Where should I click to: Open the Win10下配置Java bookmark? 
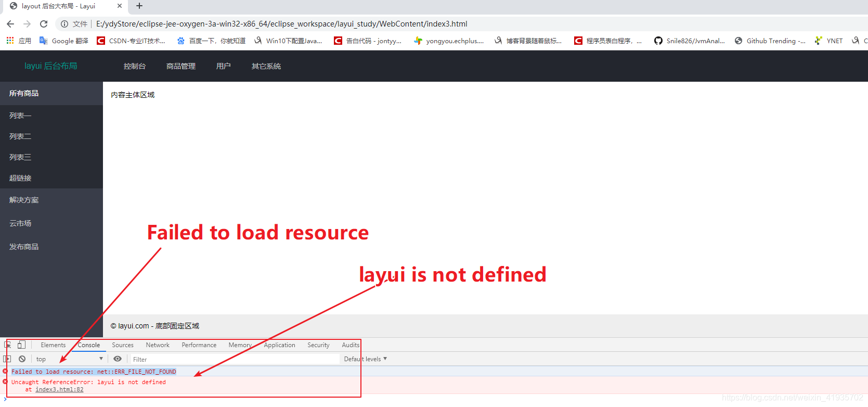click(x=288, y=41)
